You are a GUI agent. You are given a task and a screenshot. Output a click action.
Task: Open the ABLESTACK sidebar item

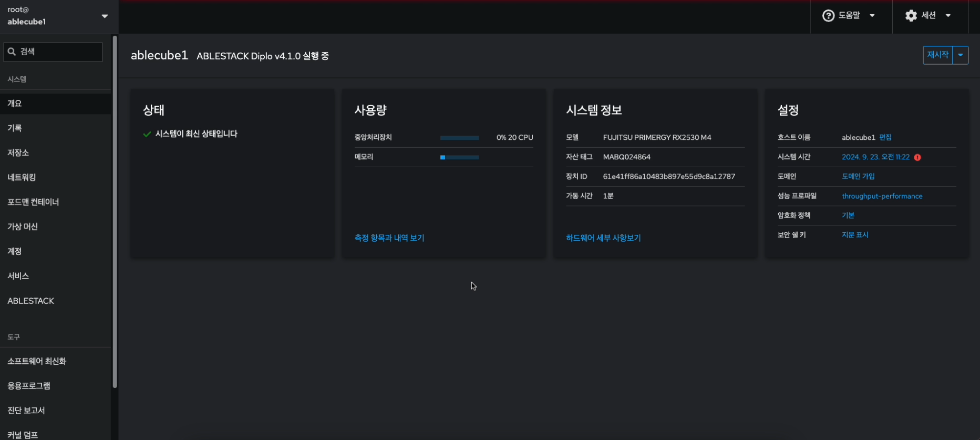pyautogui.click(x=31, y=301)
